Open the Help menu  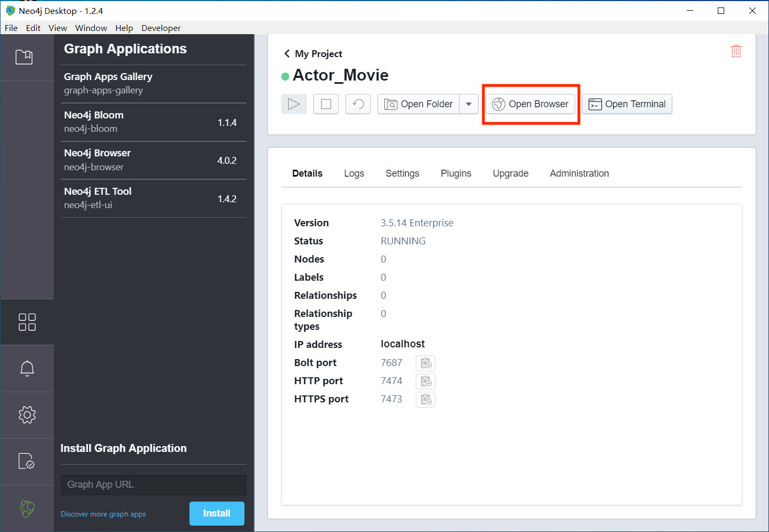[124, 28]
